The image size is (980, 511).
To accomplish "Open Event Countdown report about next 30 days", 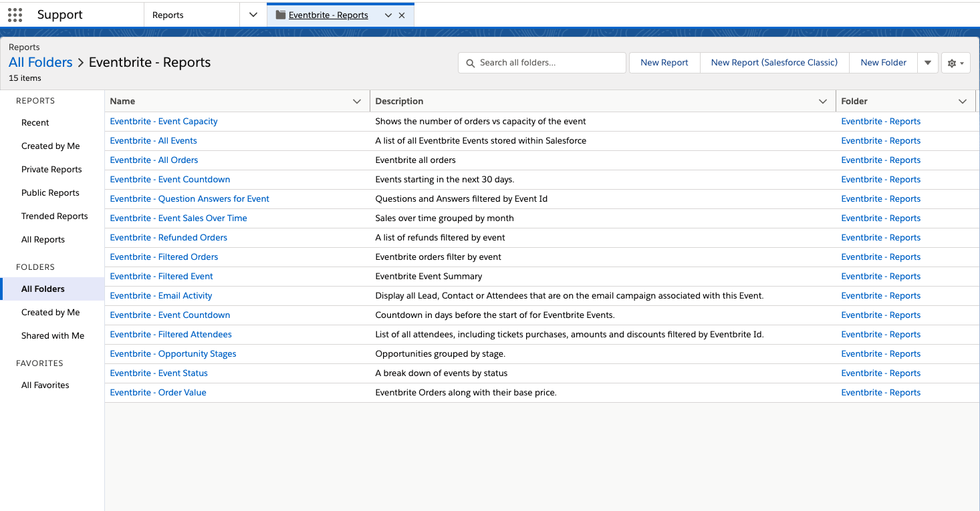I will 170,180.
